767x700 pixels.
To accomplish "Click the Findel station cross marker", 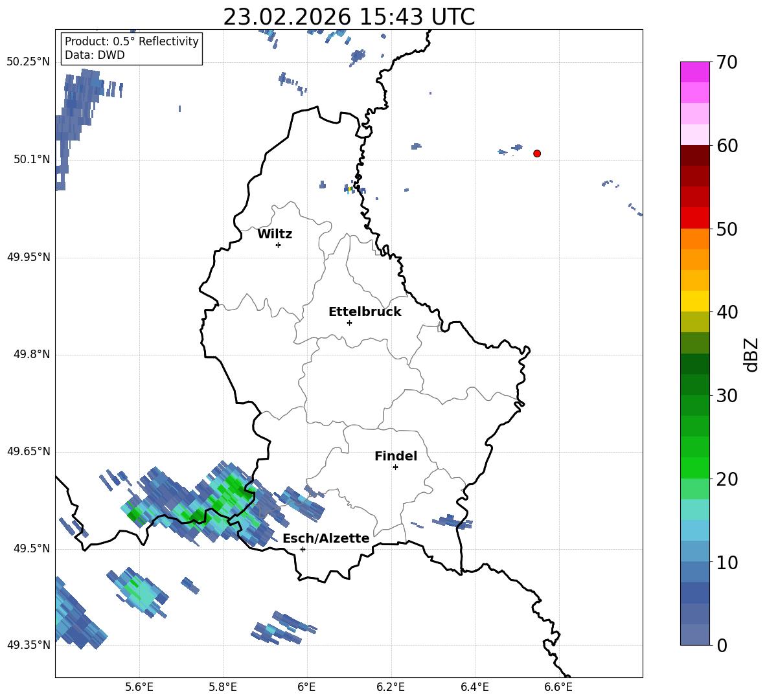I will pos(395,467).
